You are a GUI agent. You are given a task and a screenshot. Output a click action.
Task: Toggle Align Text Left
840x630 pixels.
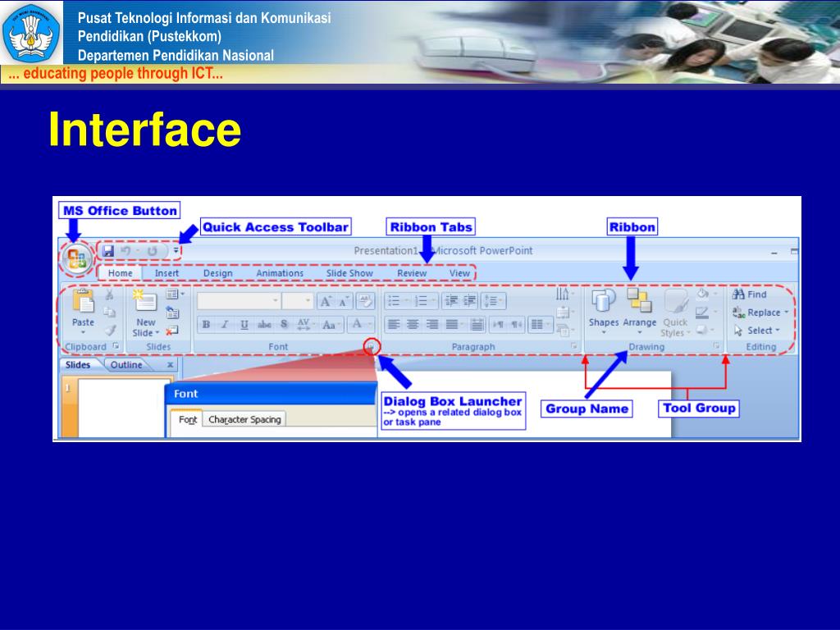[395, 325]
